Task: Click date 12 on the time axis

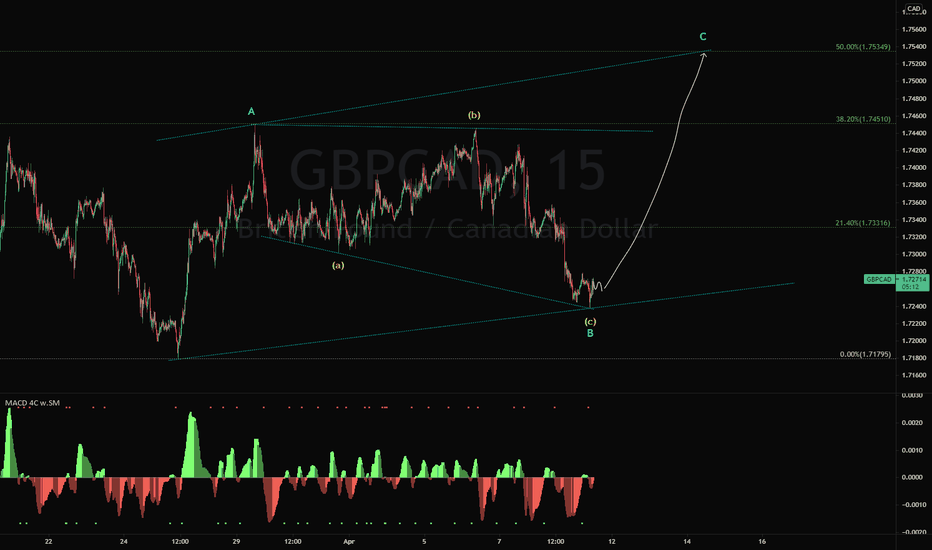Action: (612, 542)
